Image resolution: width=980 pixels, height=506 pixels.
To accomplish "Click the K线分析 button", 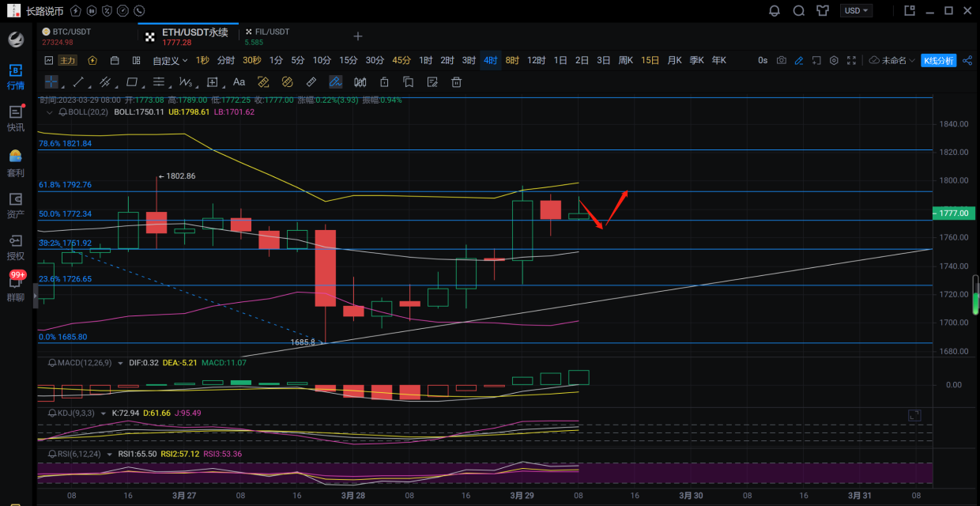I will point(938,61).
